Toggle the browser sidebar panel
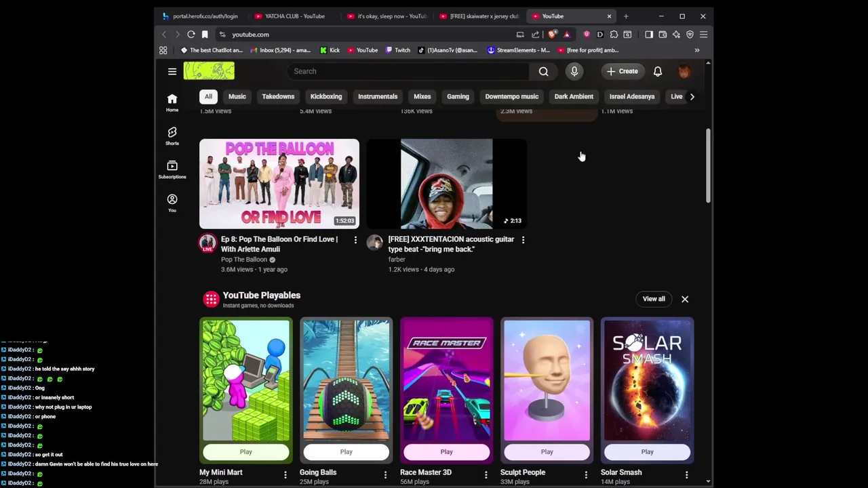This screenshot has width=868, height=488. point(649,35)
